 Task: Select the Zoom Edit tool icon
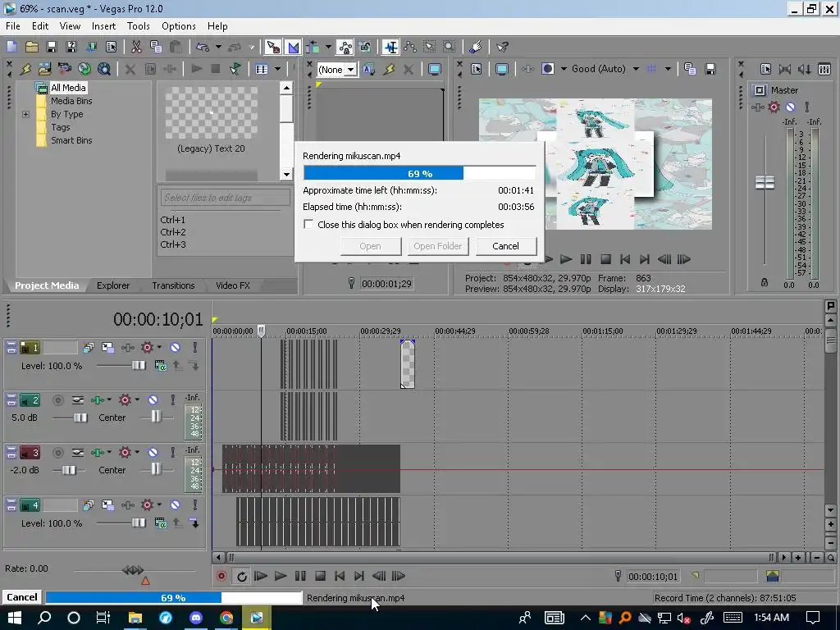(x=449, y=47)
